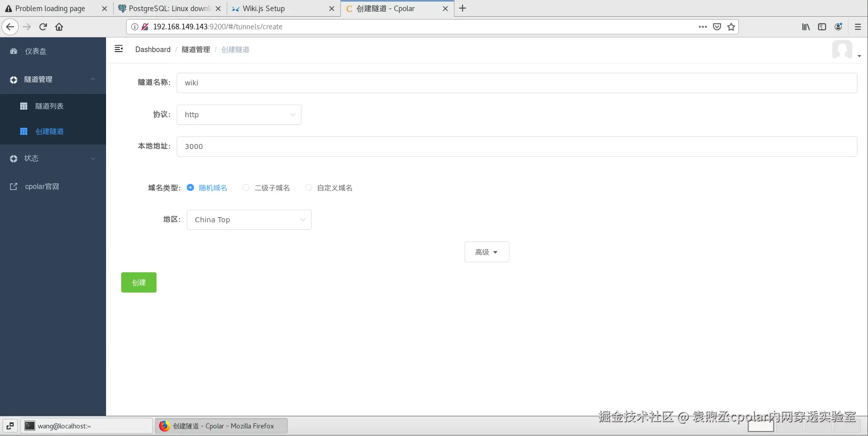Close the Problem loading page tab
Screen dimensions: 868x436
click(105, 9)
